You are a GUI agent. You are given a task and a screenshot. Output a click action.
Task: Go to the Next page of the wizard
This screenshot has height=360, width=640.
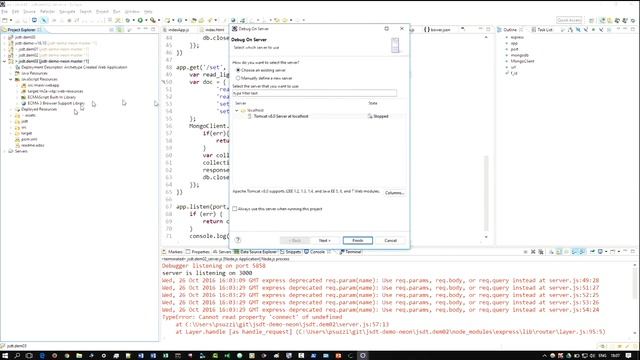325,240
